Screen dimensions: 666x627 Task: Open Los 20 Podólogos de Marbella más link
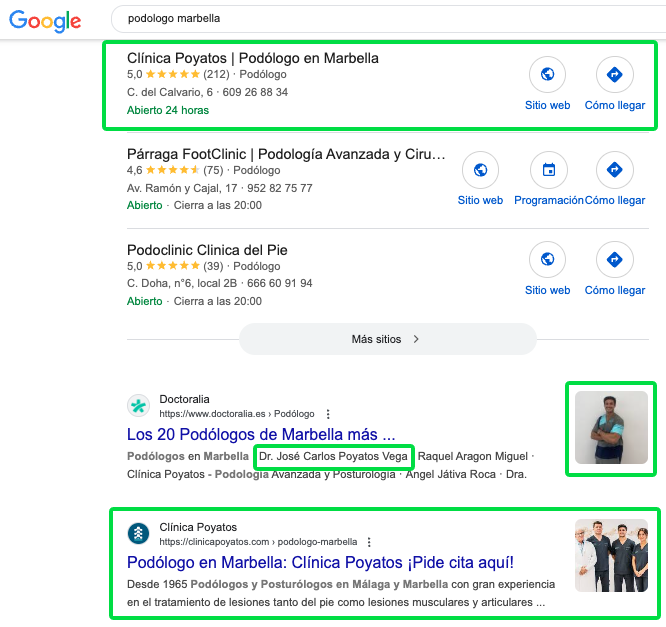261,434
